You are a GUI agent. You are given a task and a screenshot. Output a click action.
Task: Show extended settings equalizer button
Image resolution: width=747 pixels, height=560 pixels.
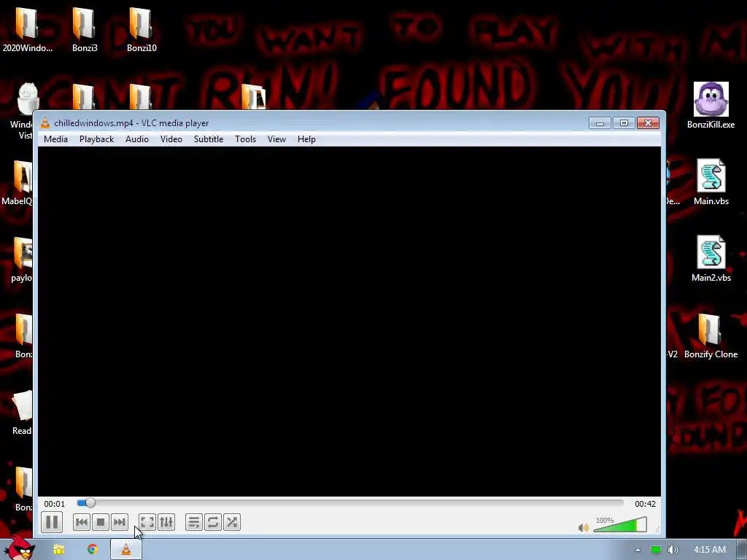pyautogui.click(x=166, y=522)
